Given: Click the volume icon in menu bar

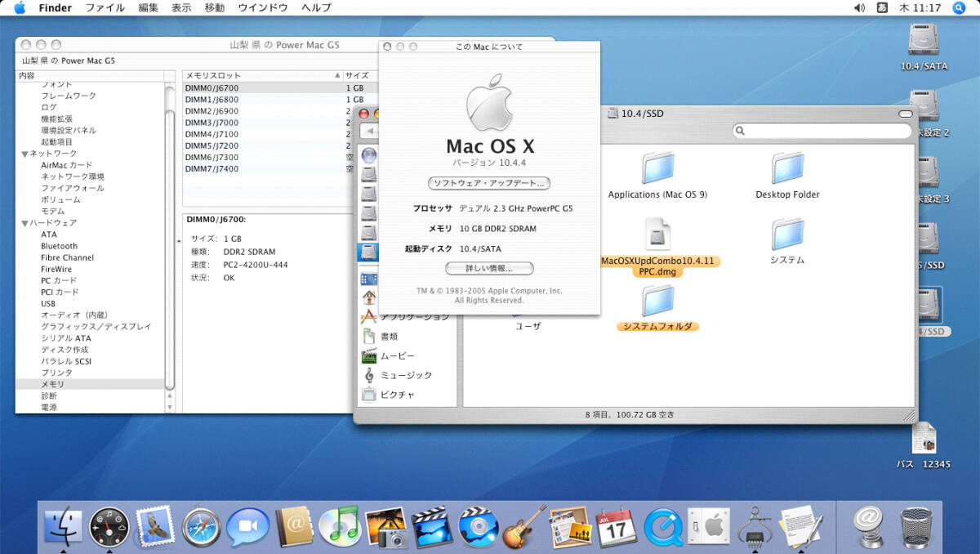Looking at the screenshot, I should (859, 7).
